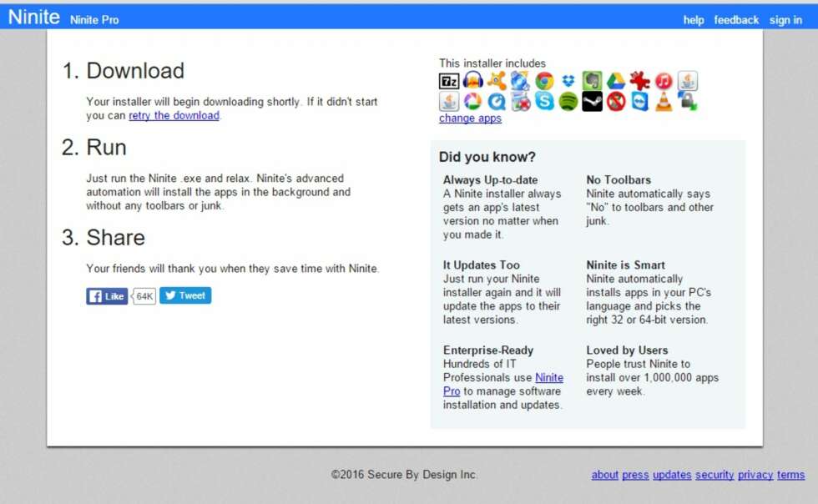Viewport: 818px width, 504px height.
Task: Click the "2. Run" heading
Action: pyautogui.click(x=93, y=148)
